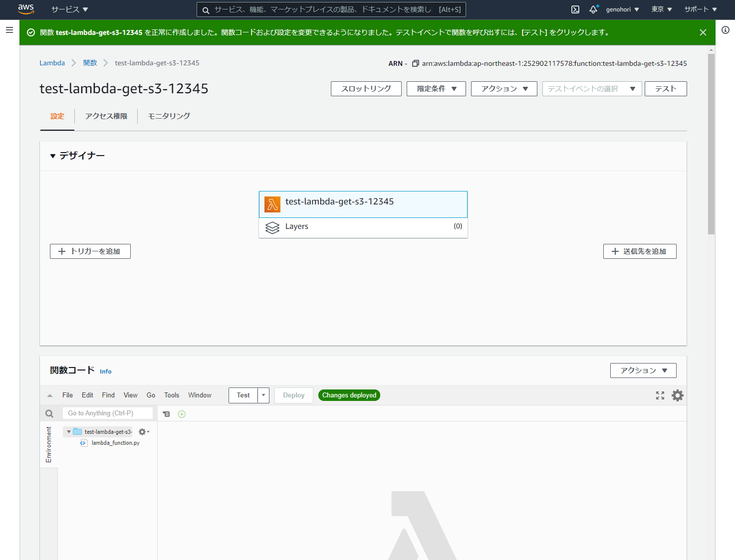Click the editor Test button
The image size is (735, 560).
[243, 395]
